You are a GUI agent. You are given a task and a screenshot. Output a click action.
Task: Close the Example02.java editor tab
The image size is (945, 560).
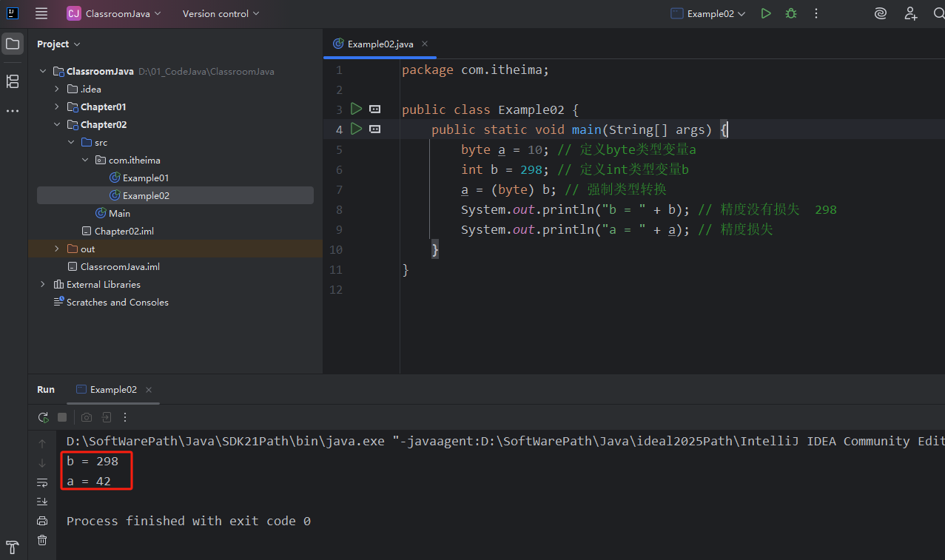point(425,44)
